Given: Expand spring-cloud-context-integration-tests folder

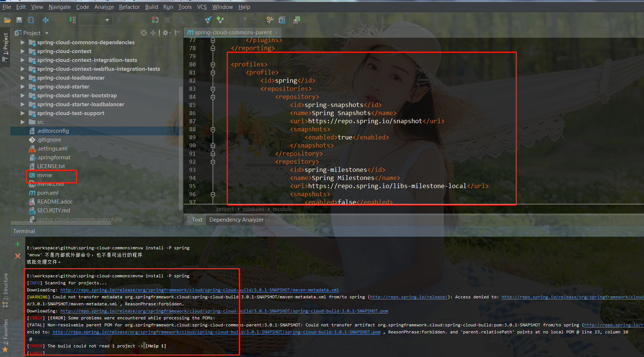Looking at the screenshot, I should coord(22,60).
